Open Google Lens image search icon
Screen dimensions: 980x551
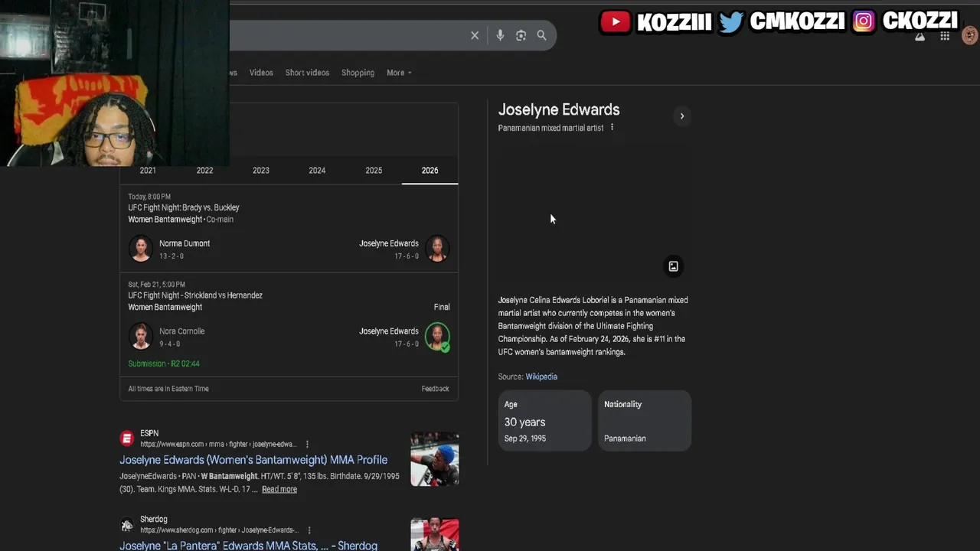pyautogui.click(x=521, y=35)
